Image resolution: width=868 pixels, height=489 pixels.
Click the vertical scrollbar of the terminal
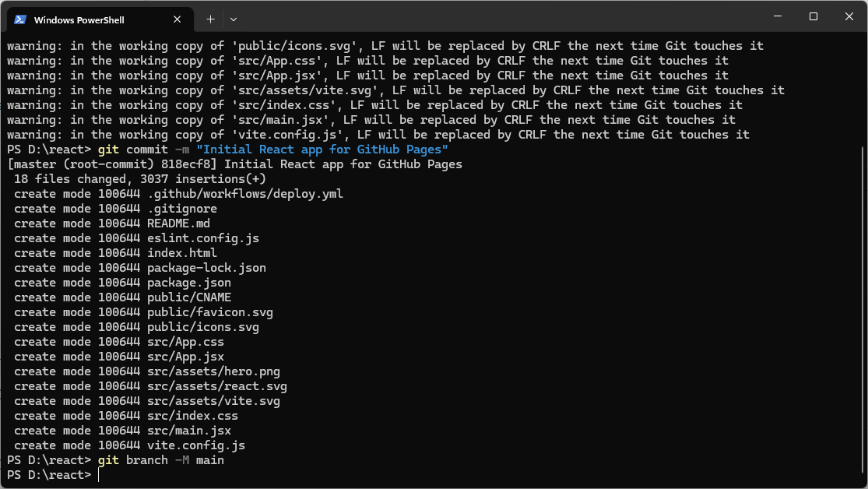tap(863, 310)
